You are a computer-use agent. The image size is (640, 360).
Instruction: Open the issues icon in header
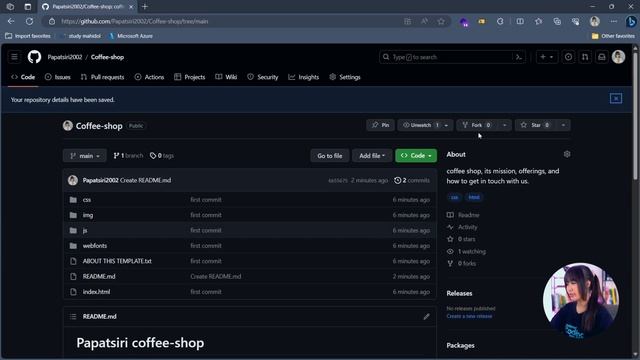click(x=568, y=57)
